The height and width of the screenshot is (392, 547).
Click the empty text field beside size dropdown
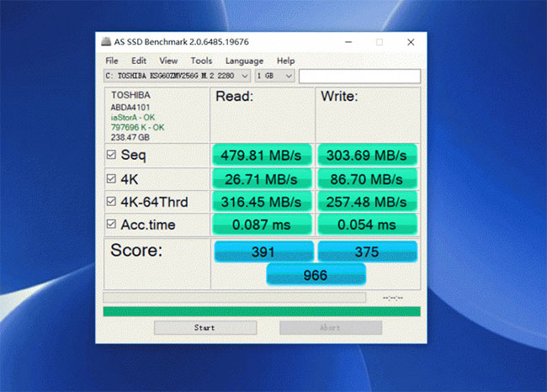pyautogui.click(x=359, y=76)
